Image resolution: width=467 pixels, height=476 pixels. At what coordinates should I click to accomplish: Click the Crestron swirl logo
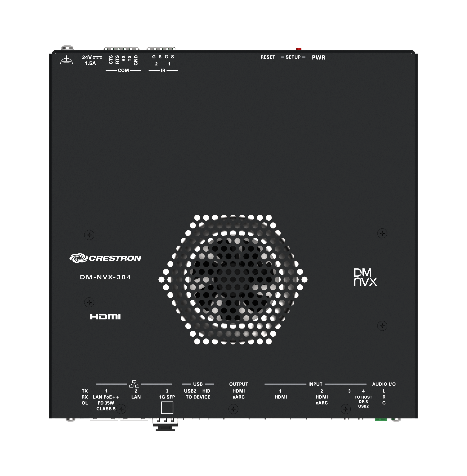pyautogui.click(x=78, y=258)
